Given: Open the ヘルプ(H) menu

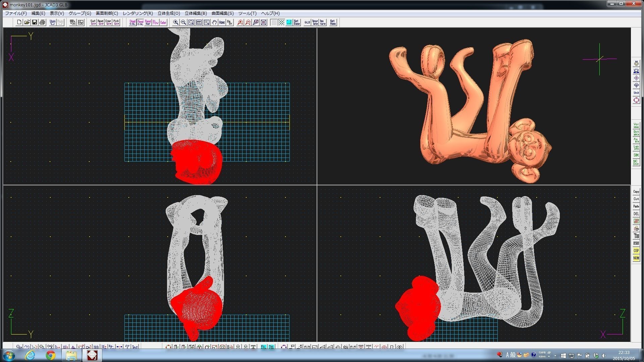Looking at the screenshot, I should (270, 13).
